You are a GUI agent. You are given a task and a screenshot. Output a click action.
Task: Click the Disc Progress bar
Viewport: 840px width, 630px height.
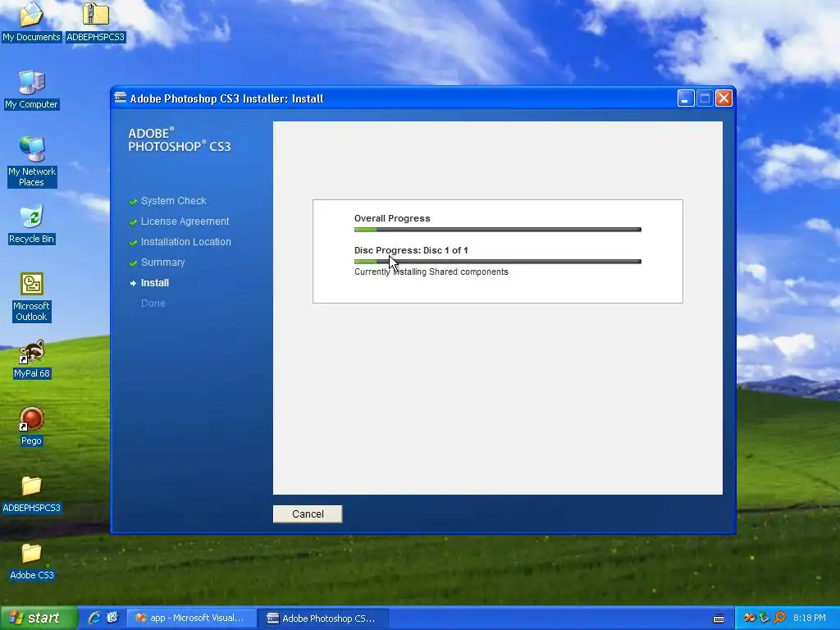498,262
